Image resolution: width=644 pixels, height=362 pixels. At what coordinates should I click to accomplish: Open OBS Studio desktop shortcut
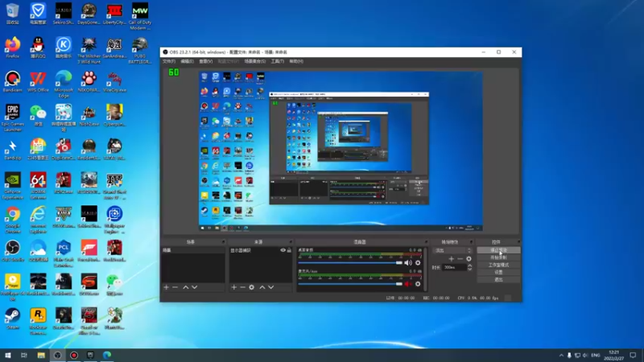pyautogui.click(x=13, y=251)
